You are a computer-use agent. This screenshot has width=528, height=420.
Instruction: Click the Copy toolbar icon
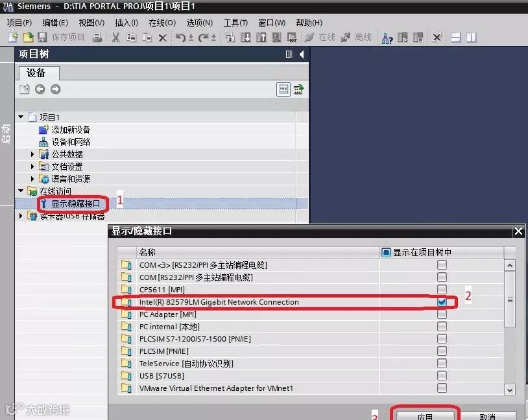click(131, 38)
